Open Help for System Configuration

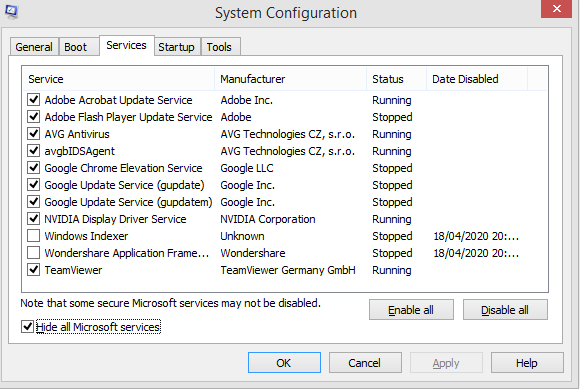[527, 363]
